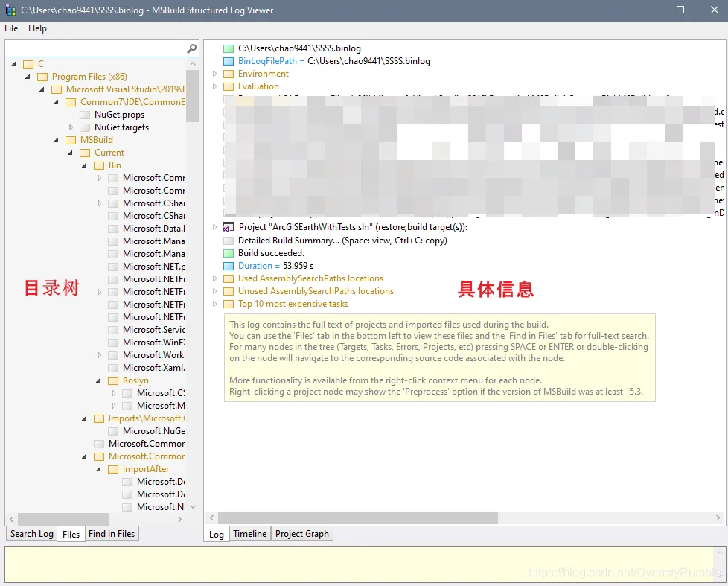Switch to the Timeline tab

pyautogui.click(x=250, y=534)
